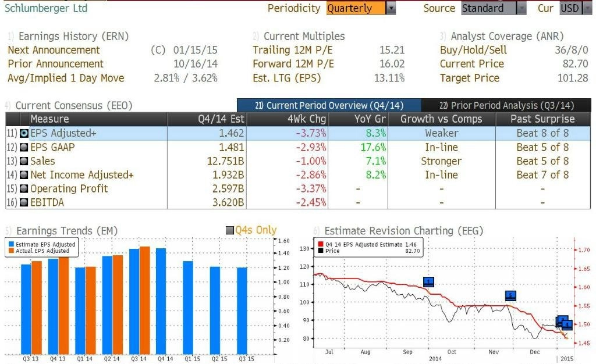Click the Sales estimate 12.751B

[x=225, y=161]
